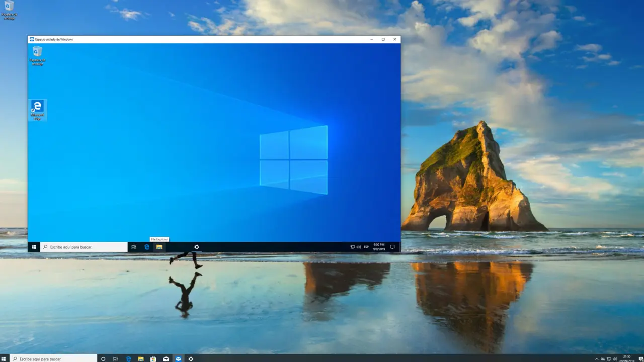The width and height of the screenshot is (644, 362).
Task: Open Microsoft Edge shortcut on sandbox desktop
Action: coord(37,109)
